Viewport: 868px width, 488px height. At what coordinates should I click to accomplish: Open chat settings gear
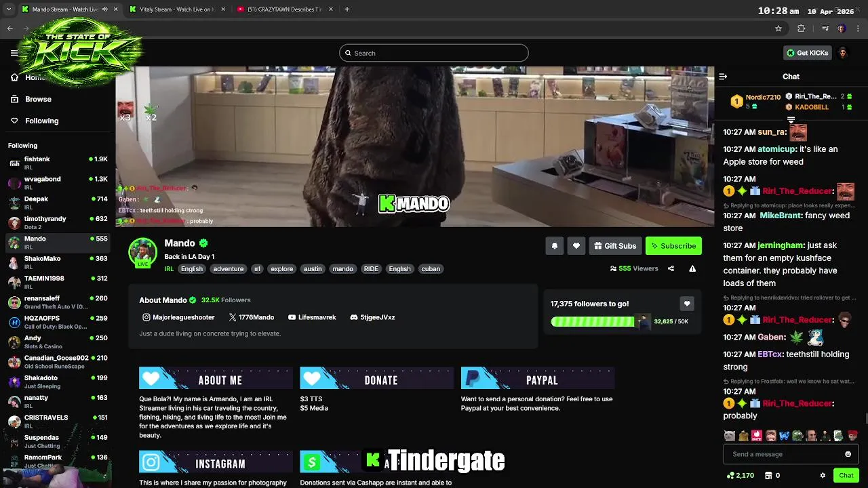pos(823,475)
